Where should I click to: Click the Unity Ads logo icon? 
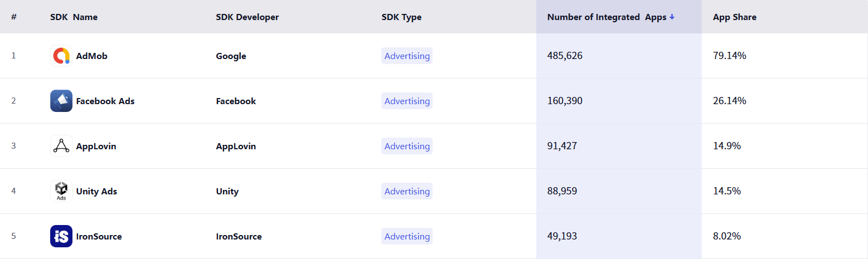click(61, 191)
